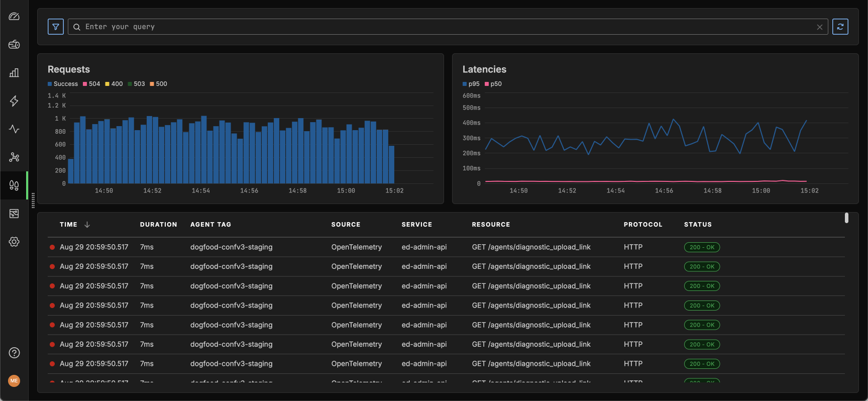
Task: Click the refresh button next to query
Action: coord(840,27)
